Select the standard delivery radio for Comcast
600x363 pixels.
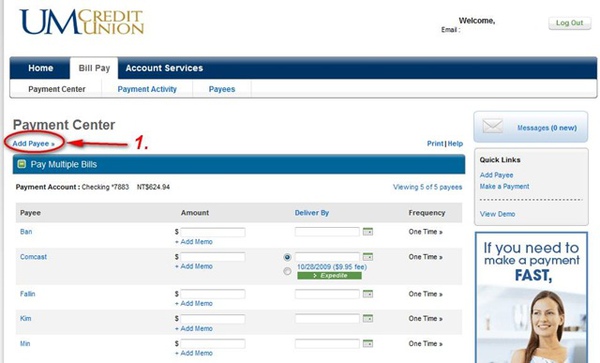287,257
